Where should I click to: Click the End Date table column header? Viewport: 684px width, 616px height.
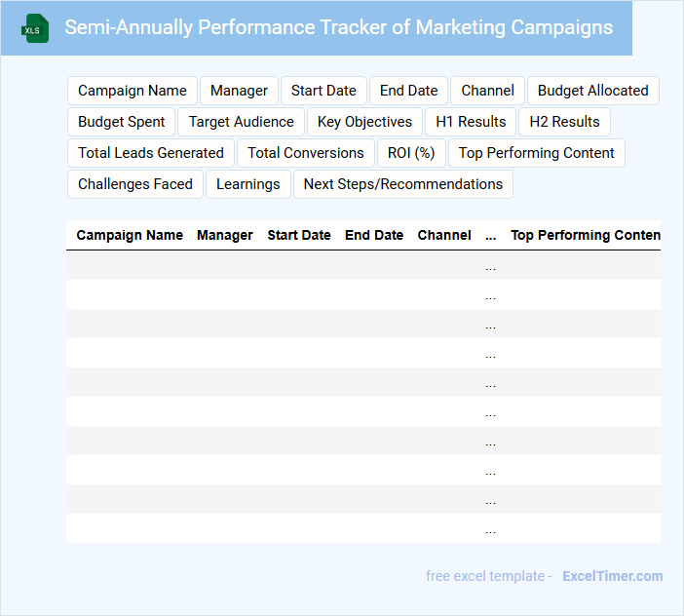(374, 235)
